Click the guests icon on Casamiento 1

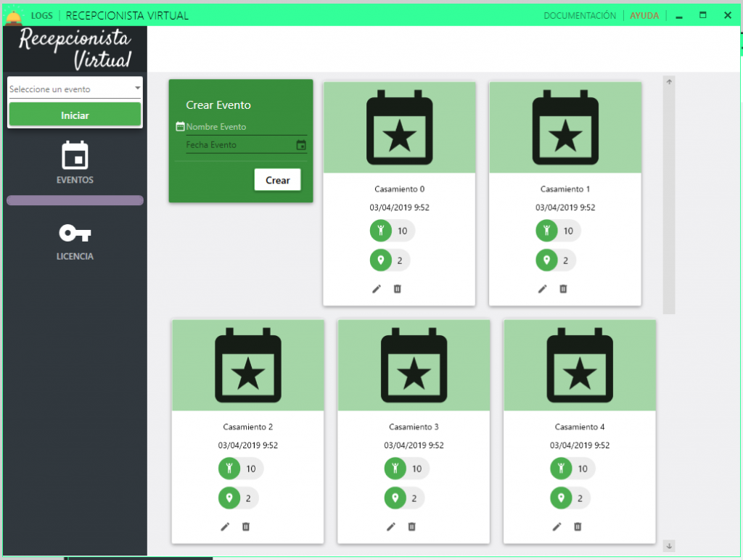546,231
